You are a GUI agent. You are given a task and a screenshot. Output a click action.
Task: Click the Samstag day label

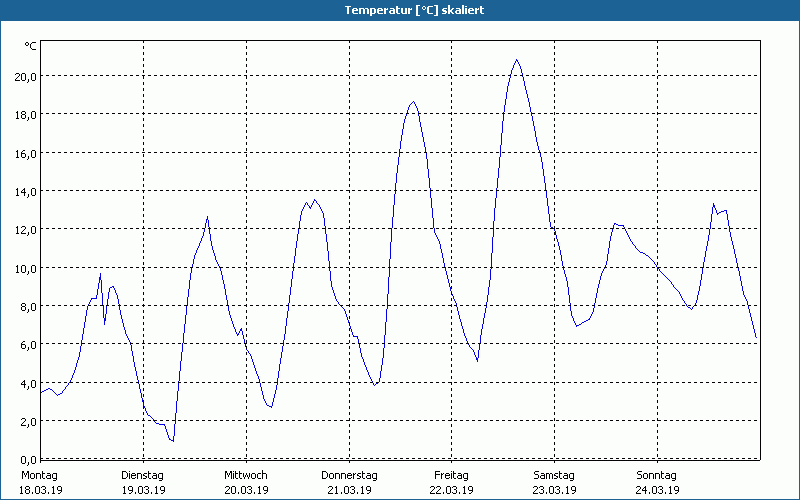coord(554,475)
